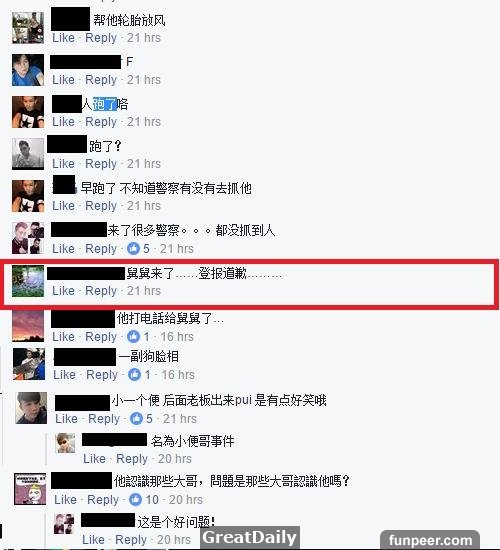Click the small avatar beside 名為小便哥事件 reply

point(65,443)
